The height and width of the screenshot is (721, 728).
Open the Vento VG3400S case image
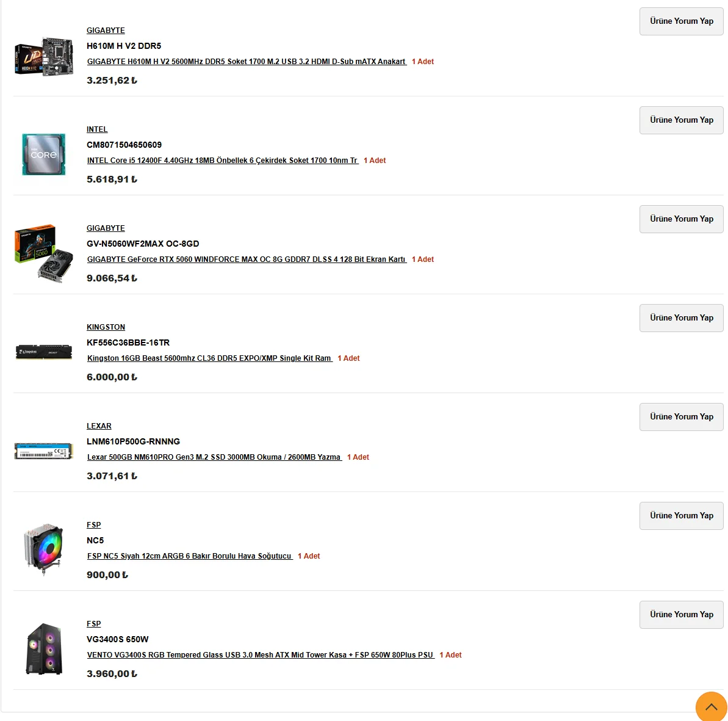[x=44, y=649]
